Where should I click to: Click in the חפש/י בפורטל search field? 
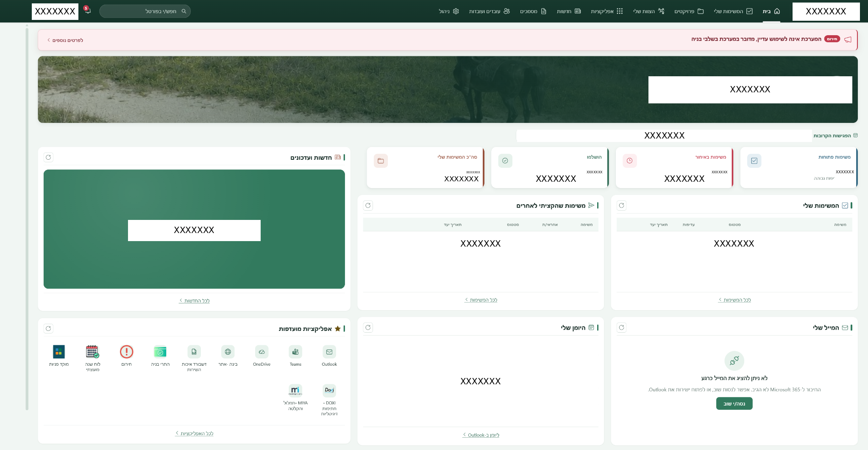point(145,11)
